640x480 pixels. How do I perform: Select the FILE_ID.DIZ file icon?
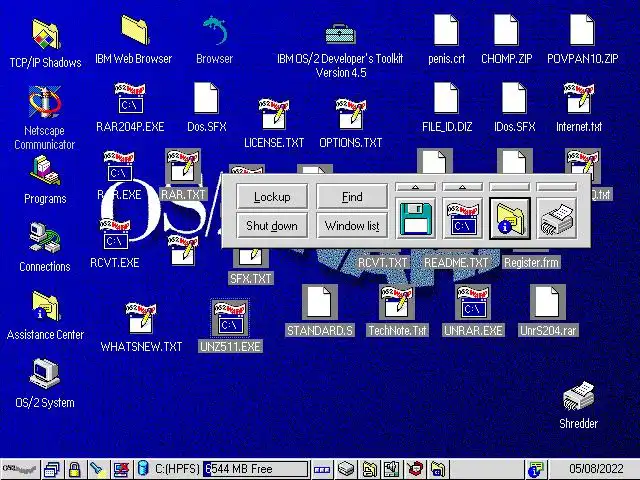[447, 98]
